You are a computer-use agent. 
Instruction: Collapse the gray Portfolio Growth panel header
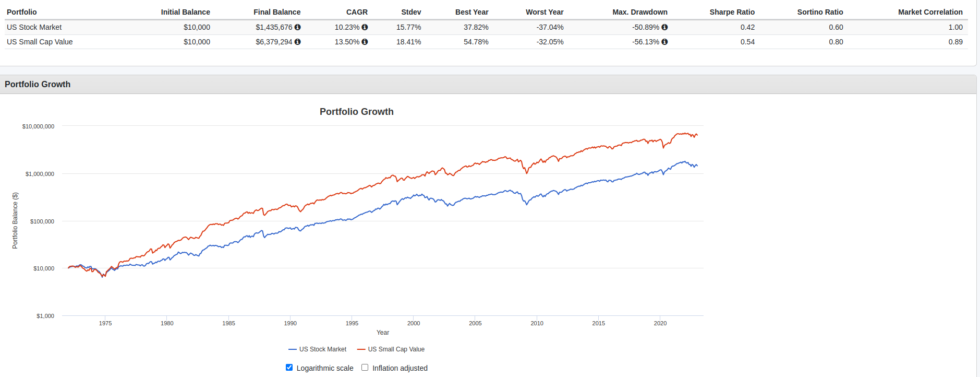[x=38, y=84]
